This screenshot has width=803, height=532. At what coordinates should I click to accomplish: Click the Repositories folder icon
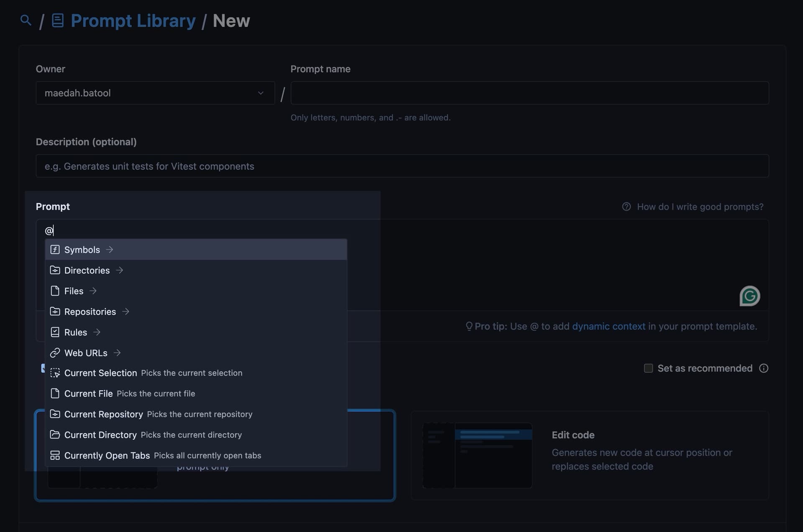(55, 312)
